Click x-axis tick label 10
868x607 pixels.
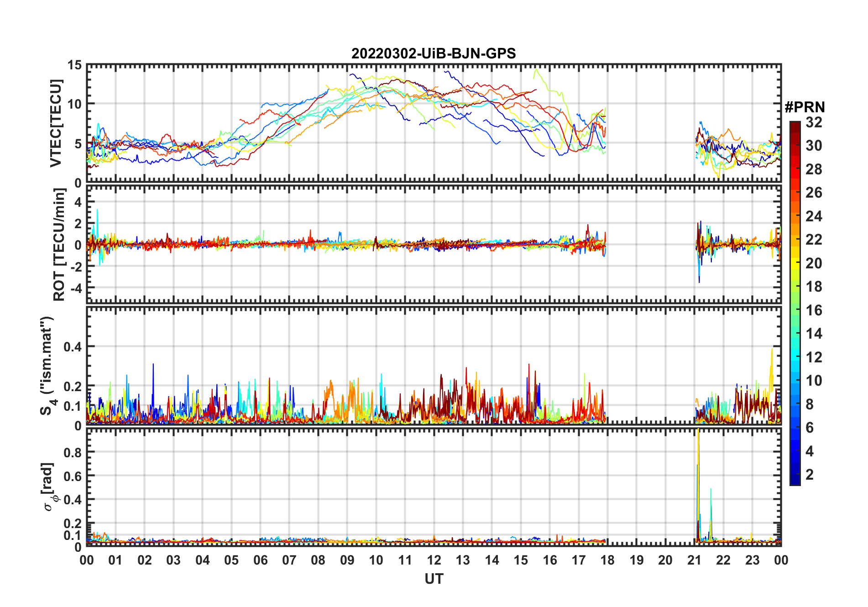[x=376, y=560]
